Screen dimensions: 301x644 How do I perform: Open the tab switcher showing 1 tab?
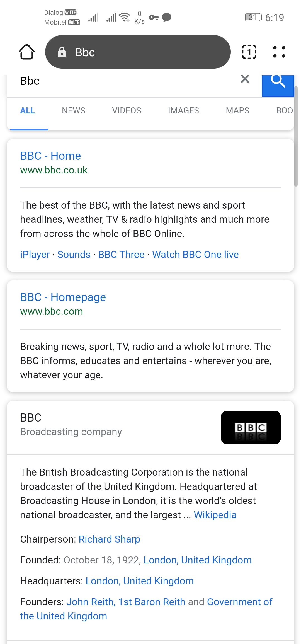(249, 52)
